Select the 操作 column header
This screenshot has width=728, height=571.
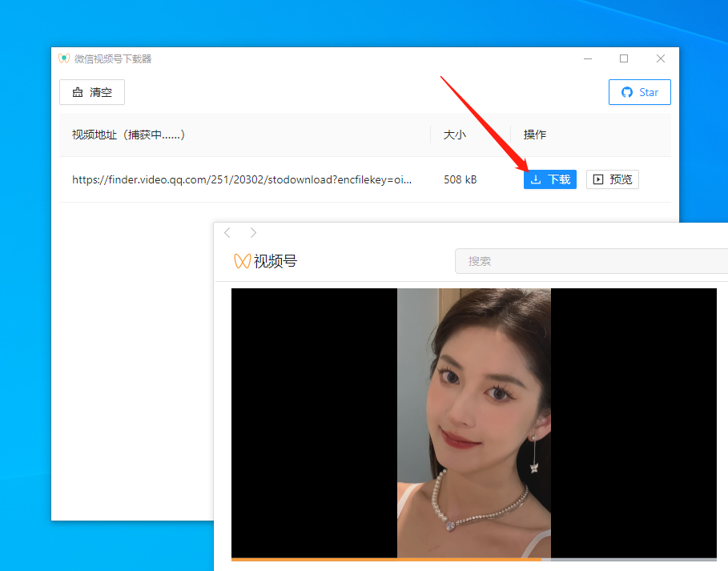[x=534, y=135]
